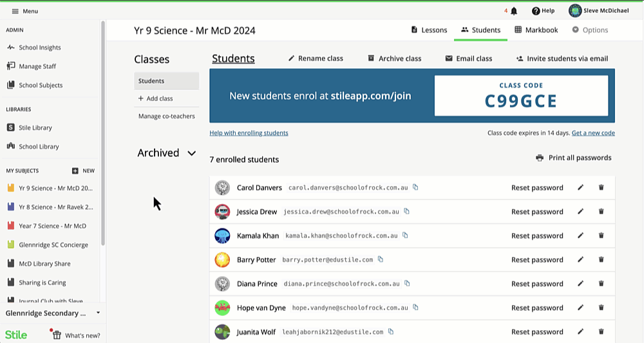Open the Options tab

[x=590, y=30]
